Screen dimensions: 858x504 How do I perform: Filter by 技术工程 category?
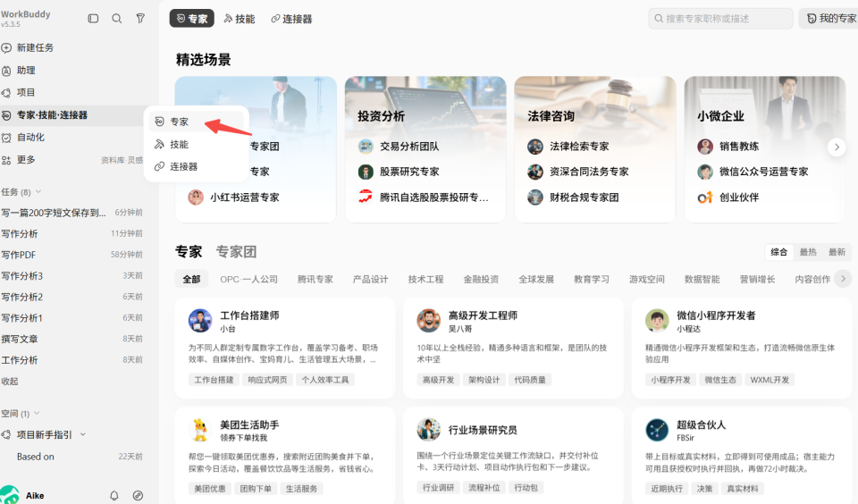(425, 279)
